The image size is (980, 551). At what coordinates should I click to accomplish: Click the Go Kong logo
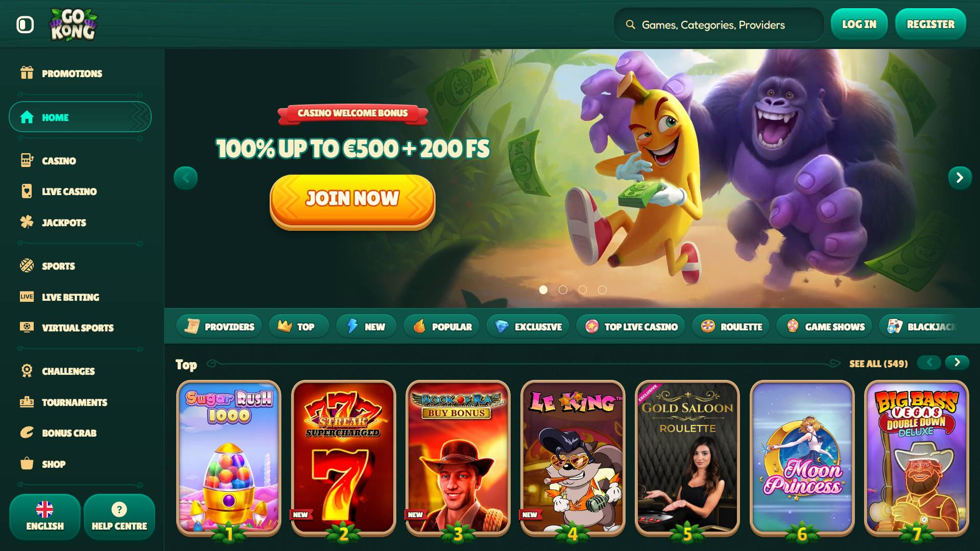73,25
